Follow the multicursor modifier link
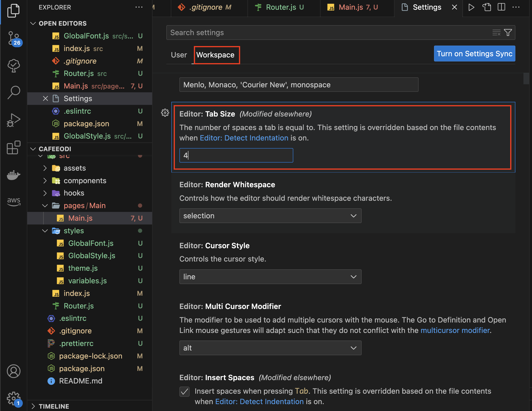Image resolution: width=532 pixels, height=411 pixels. click(455, 330)
